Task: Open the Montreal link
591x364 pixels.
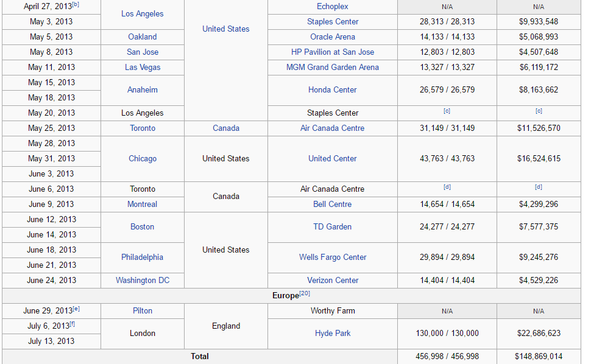Action: [142, 204]
